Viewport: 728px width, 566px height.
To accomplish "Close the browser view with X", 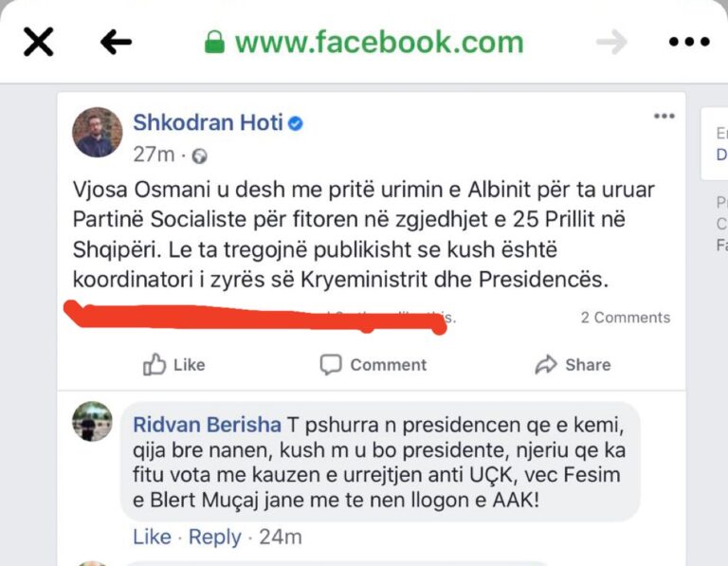I will click(38, 42).
